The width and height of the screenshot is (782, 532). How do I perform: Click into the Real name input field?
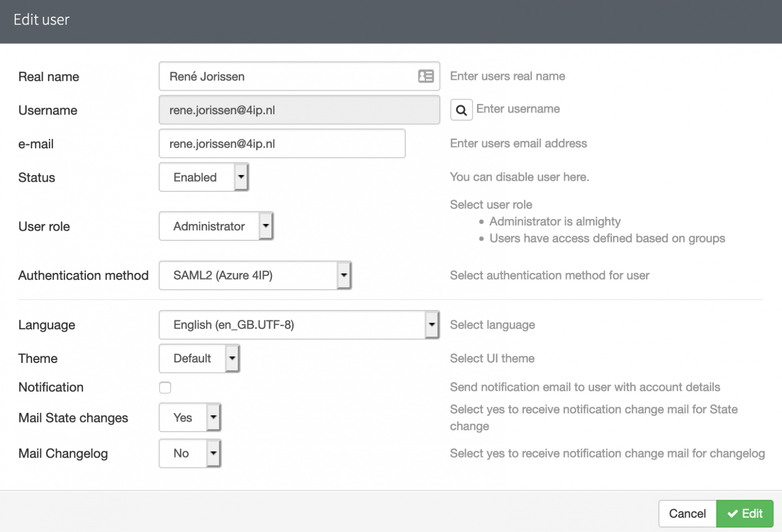click(x=299, y=76)
